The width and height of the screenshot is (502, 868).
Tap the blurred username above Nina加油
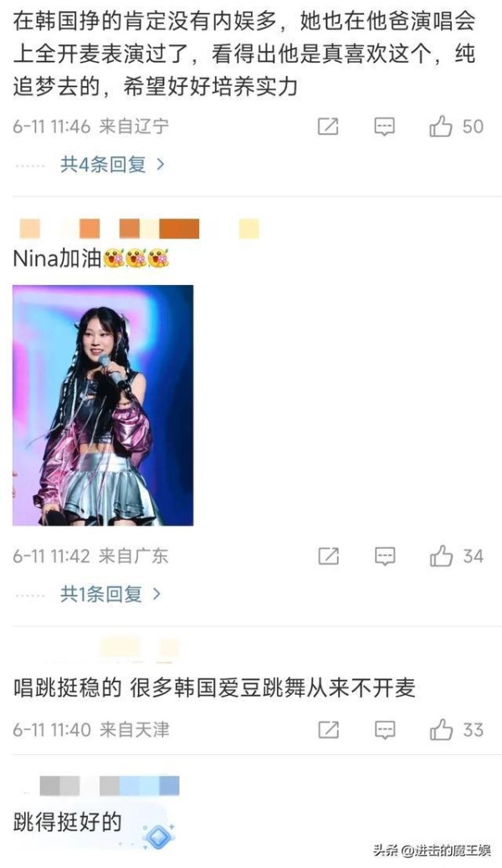(139, 228)
